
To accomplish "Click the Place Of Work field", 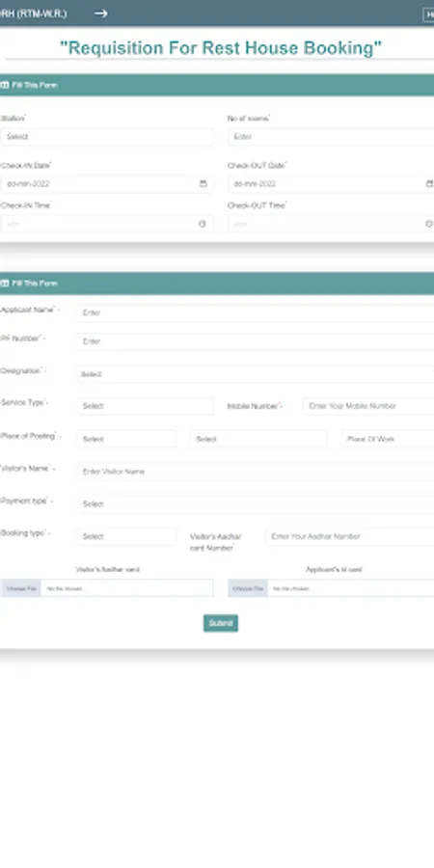I will coord(388,439).
